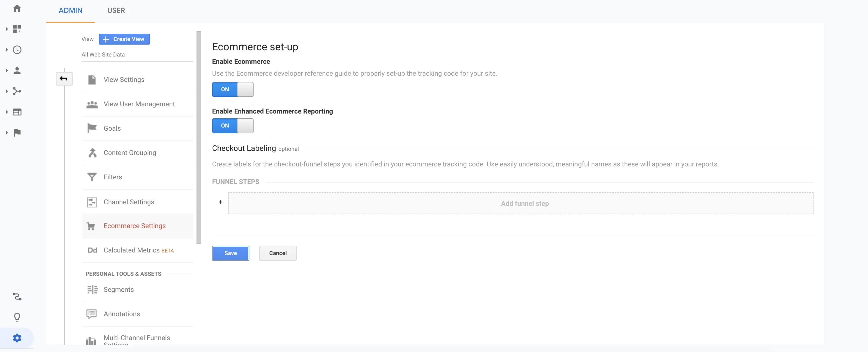
Task: Click plus icon beside Add funnel step
Action: (x=220, y=202)
